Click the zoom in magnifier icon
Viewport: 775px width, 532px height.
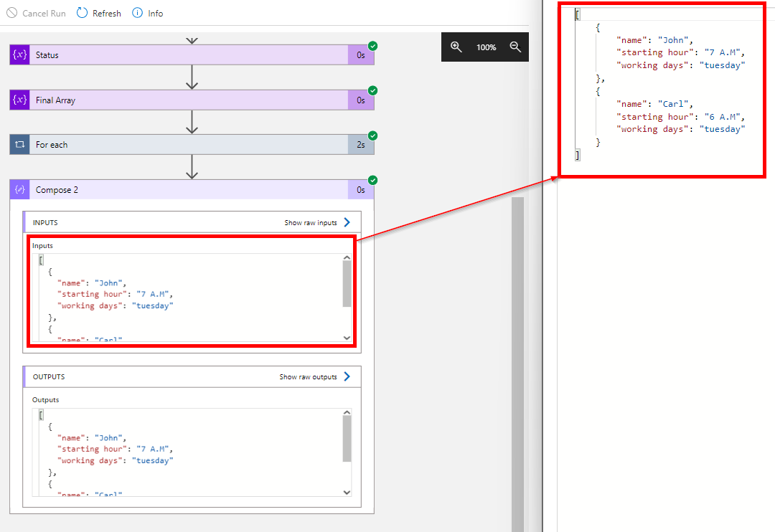click(456, 47)
